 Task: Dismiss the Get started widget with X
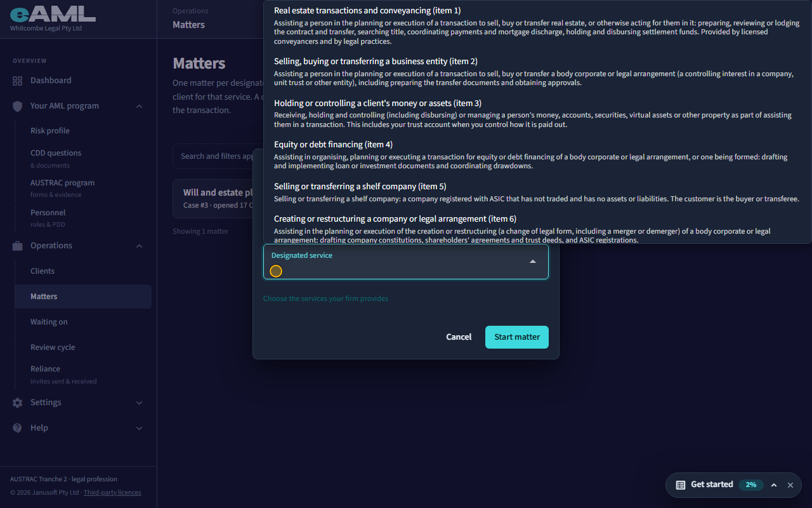pyautogui.click(x=790, y=485)
